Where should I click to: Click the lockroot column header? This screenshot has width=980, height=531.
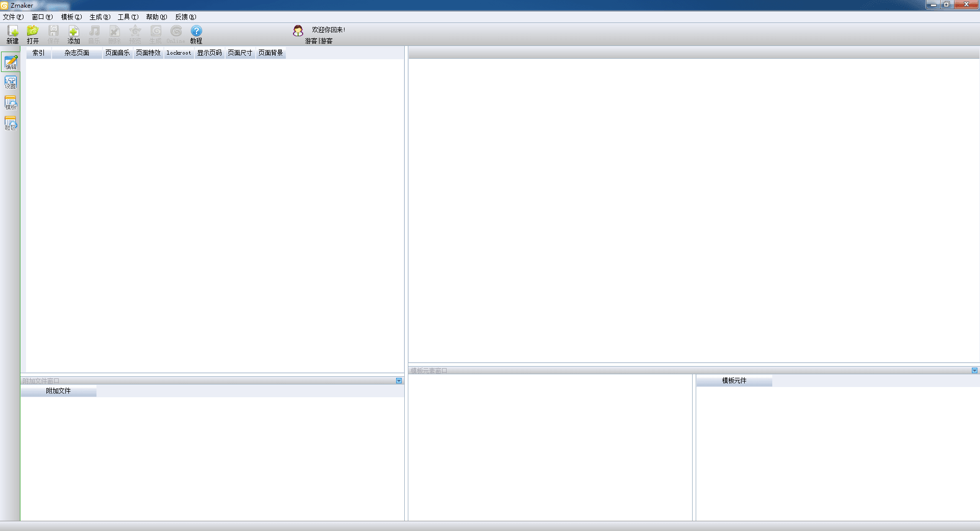tap(179, 53)
